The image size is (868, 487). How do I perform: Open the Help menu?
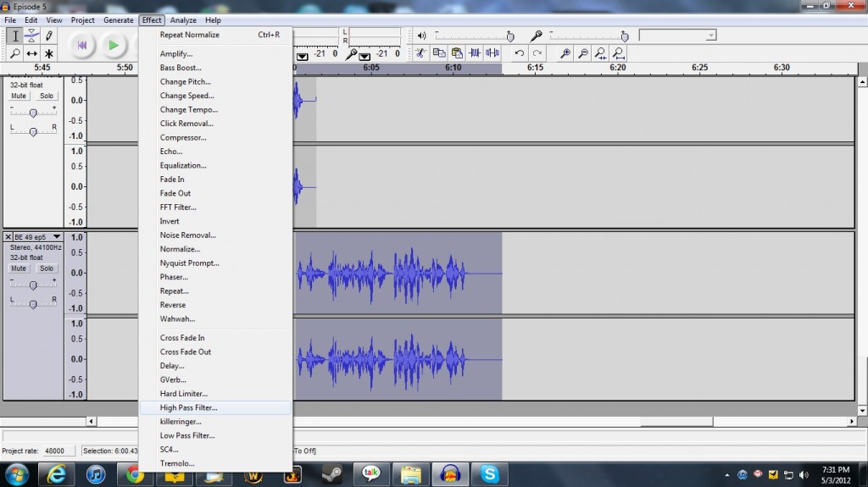pos(213,20)
